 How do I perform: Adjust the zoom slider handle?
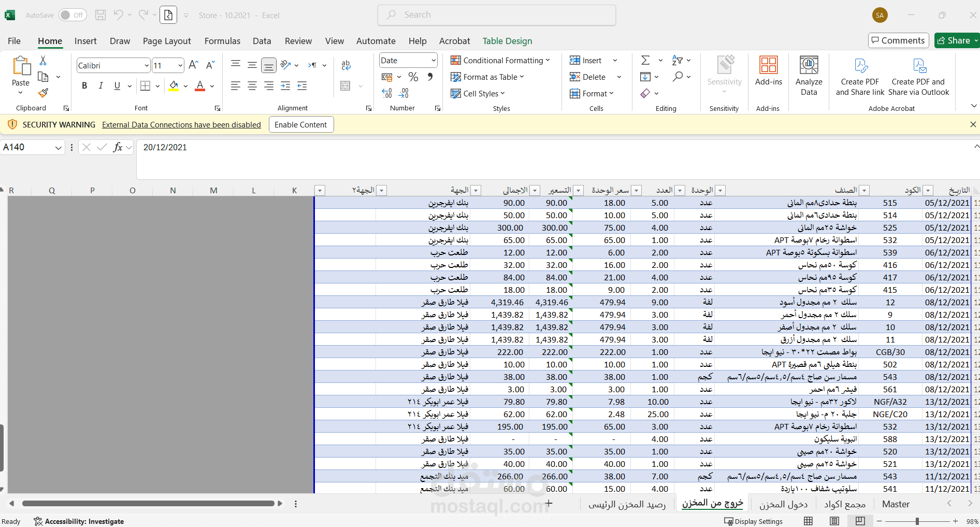(917, 521)
